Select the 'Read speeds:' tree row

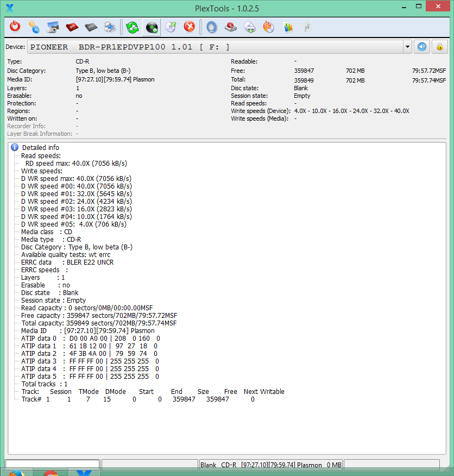tap(41, 156)
